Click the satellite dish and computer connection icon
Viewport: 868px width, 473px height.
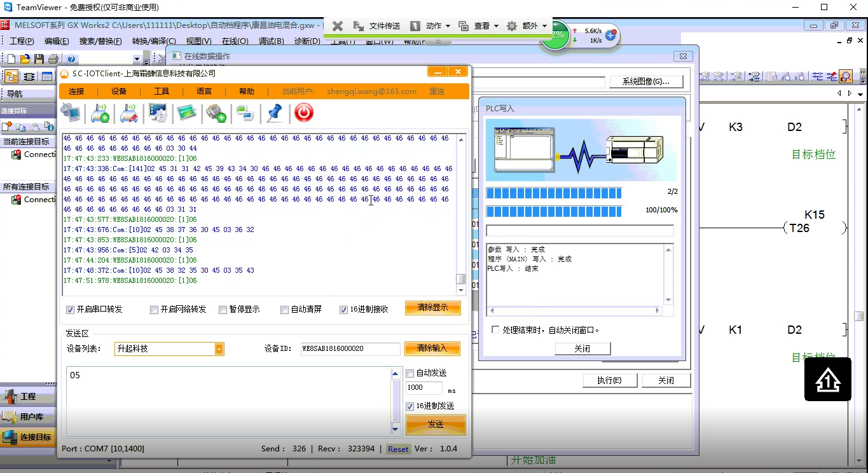click(71, 113)
